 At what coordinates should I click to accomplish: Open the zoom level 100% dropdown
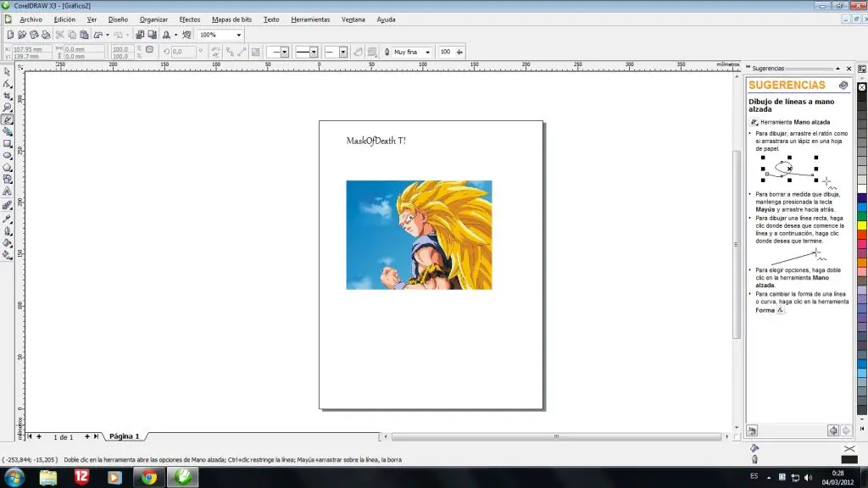coord(238,35)
